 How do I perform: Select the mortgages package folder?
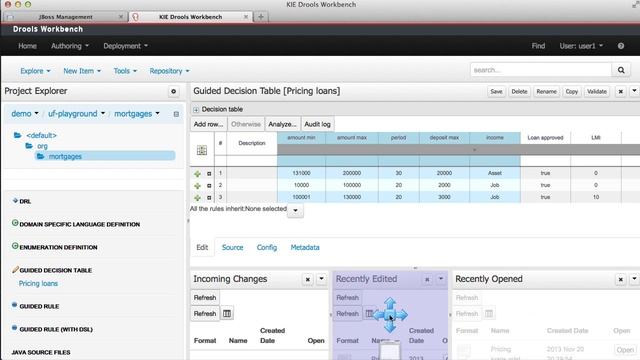[x=105, y=156]
